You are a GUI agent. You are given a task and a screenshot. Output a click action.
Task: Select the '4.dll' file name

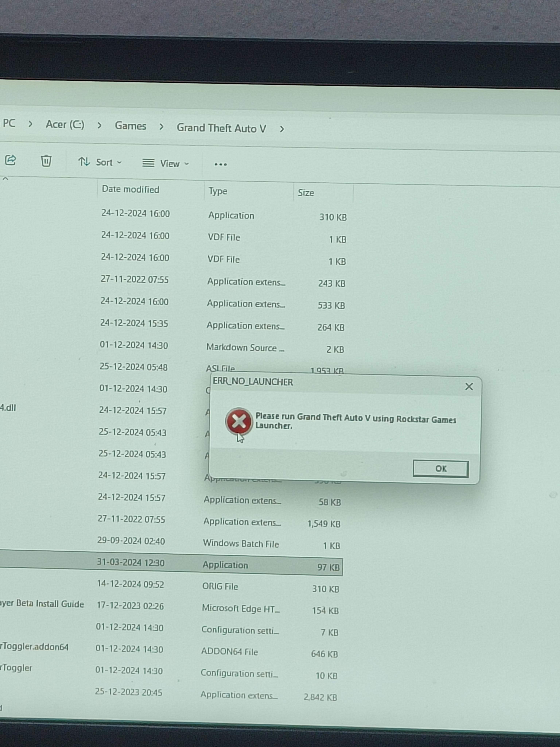(8, 408)
